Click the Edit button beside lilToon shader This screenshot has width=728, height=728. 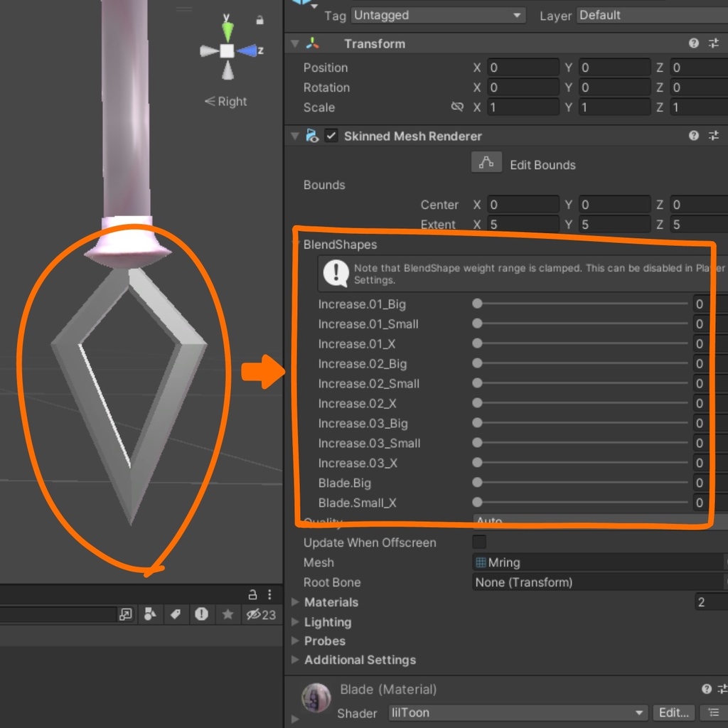point(673,712)
